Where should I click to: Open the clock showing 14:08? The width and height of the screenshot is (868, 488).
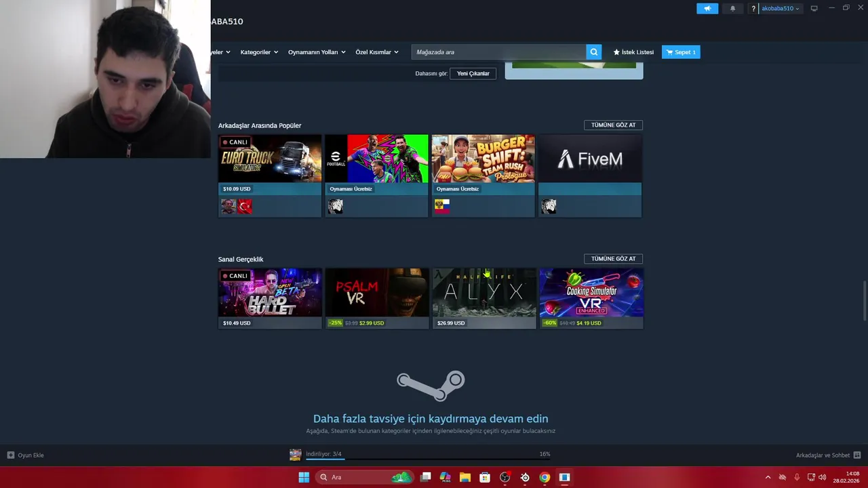point(846,477)
